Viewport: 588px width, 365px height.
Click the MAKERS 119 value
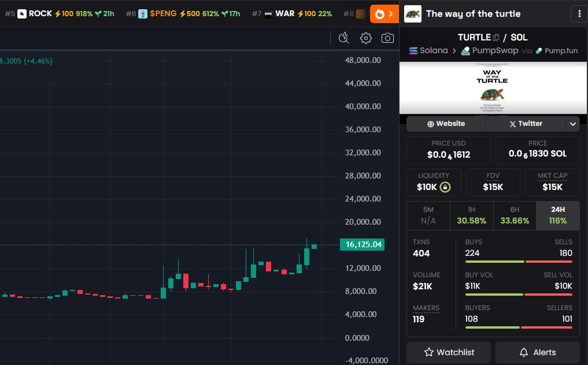(419, 319)
